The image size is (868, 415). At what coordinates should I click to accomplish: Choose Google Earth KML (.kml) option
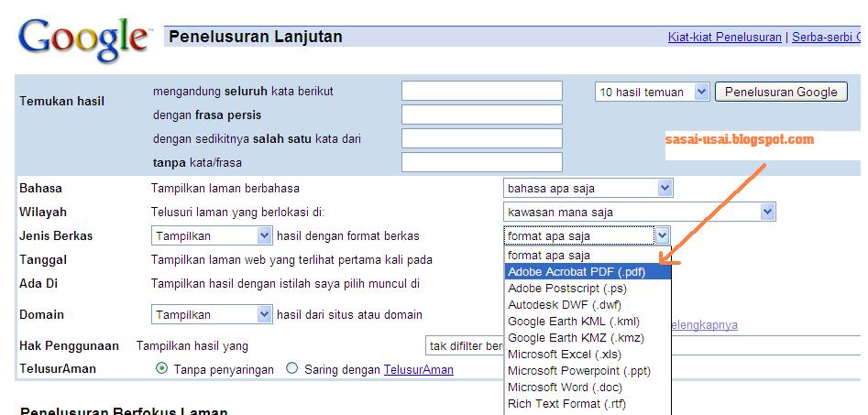point(588,322)
